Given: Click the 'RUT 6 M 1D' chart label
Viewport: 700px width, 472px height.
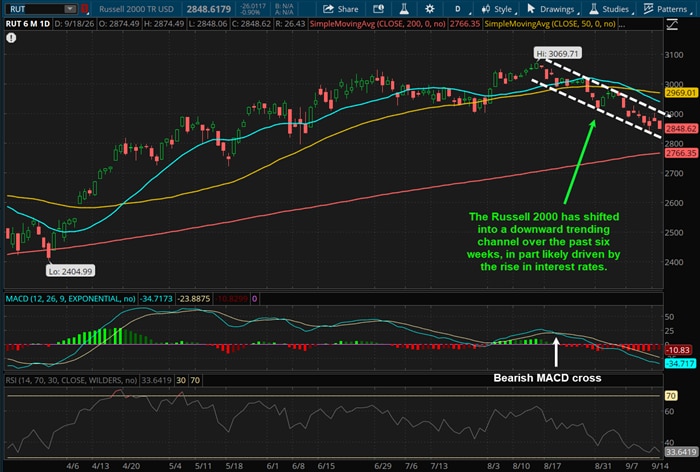Looking at the screenshot, I should [x=27, y=24].
